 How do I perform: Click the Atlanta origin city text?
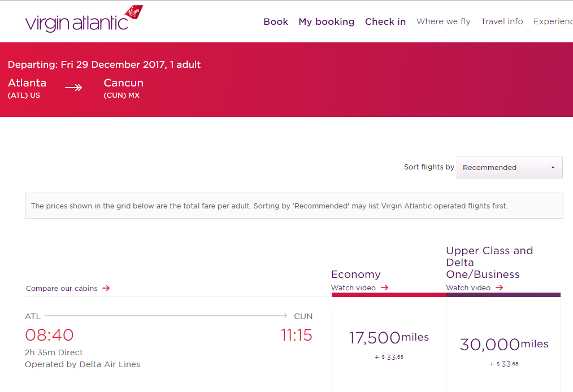[x=27, y=83]
